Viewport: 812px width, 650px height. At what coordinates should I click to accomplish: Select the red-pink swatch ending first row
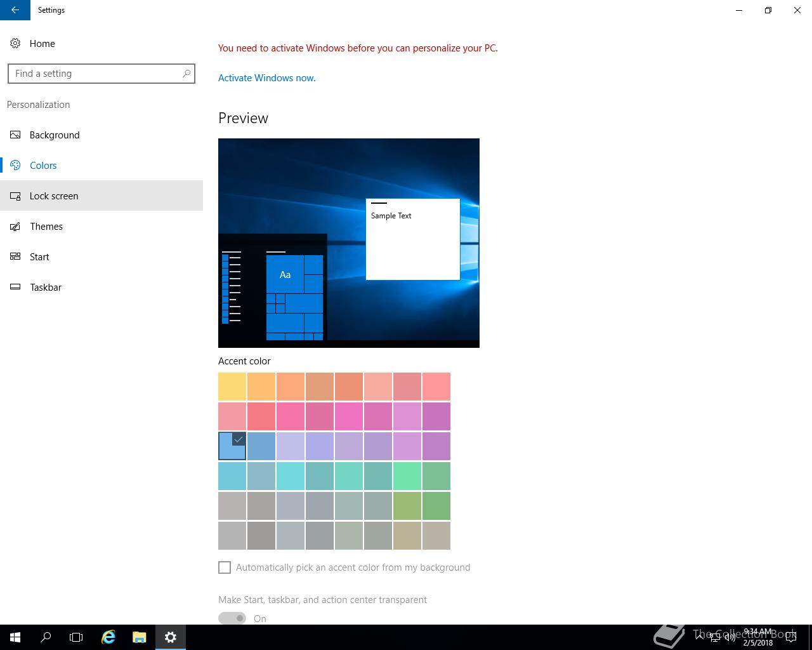pyautogui.click(x=436, y=387)
